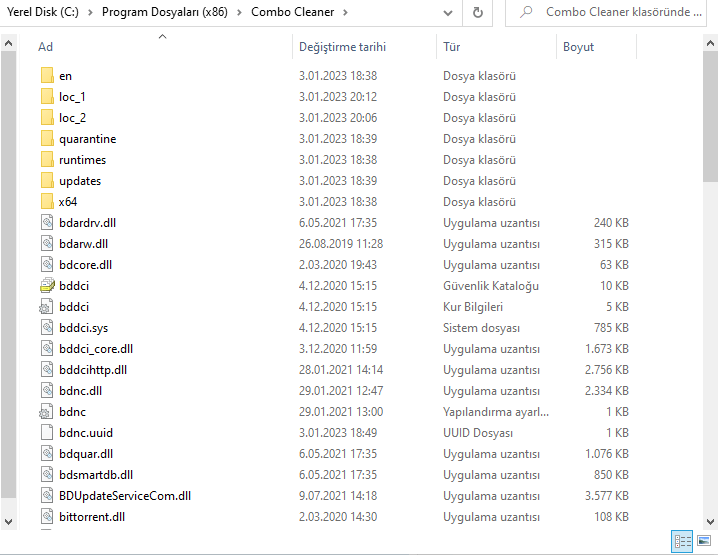Expand chevron after Program Dosyaları (x86)

click(x=239, y=12)
